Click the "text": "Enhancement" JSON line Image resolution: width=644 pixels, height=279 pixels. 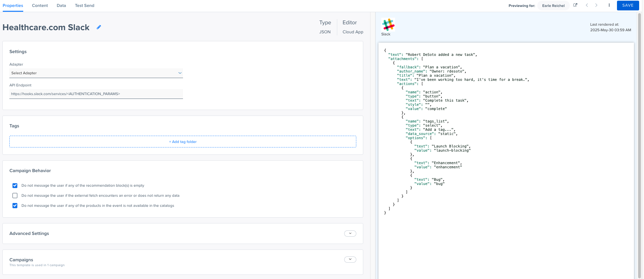[438, 163]
